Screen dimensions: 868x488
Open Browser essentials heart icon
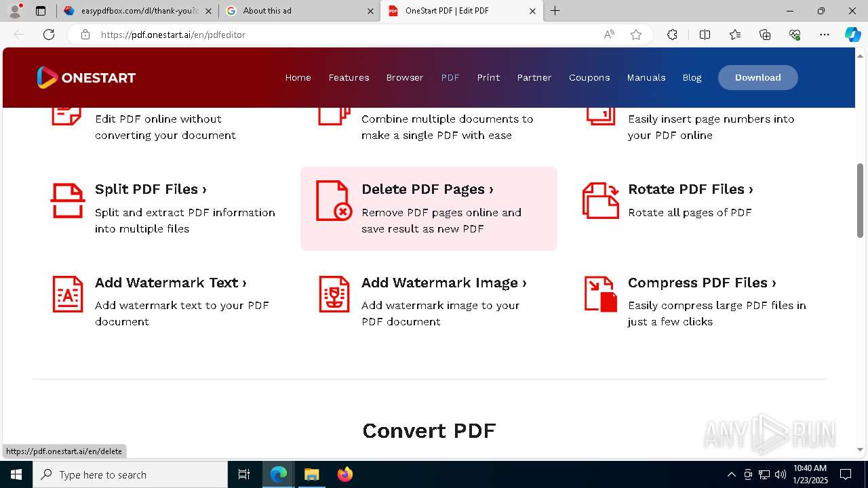click(795, 35)
